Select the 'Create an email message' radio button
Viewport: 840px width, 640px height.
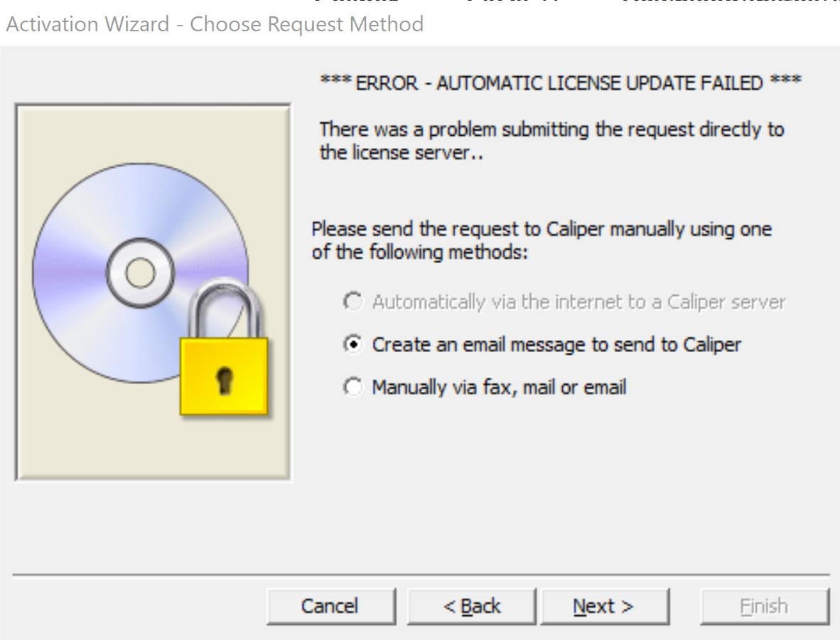[352, 345]
